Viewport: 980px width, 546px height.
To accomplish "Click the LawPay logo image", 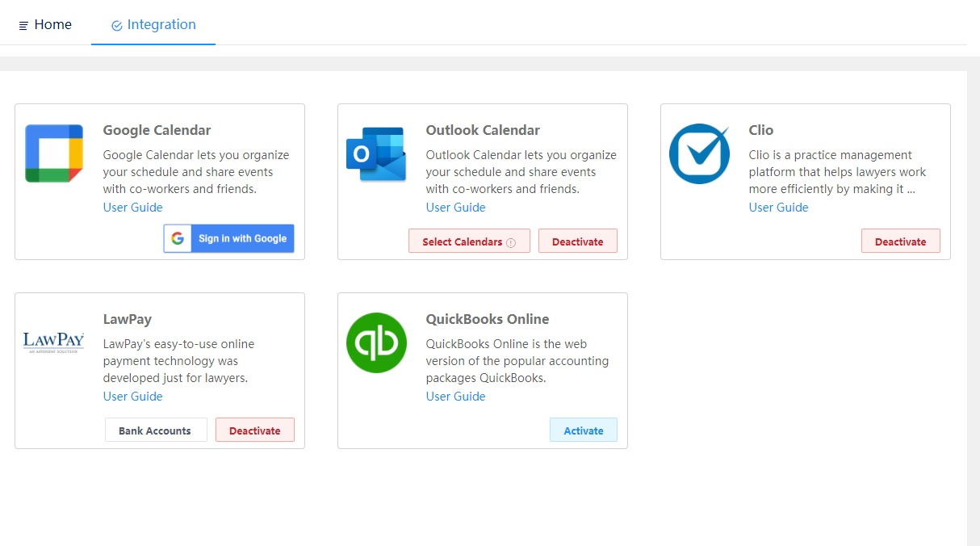I will [x=54, y=342].
